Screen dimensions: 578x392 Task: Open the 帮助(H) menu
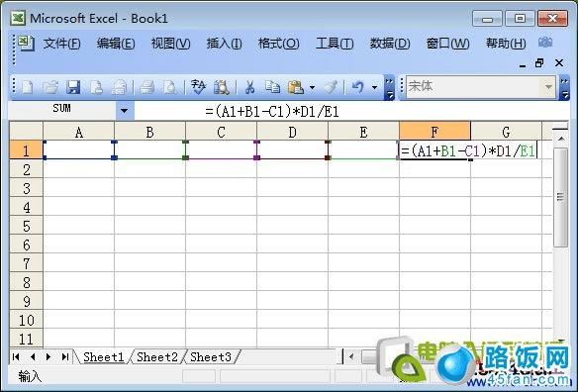506,44
